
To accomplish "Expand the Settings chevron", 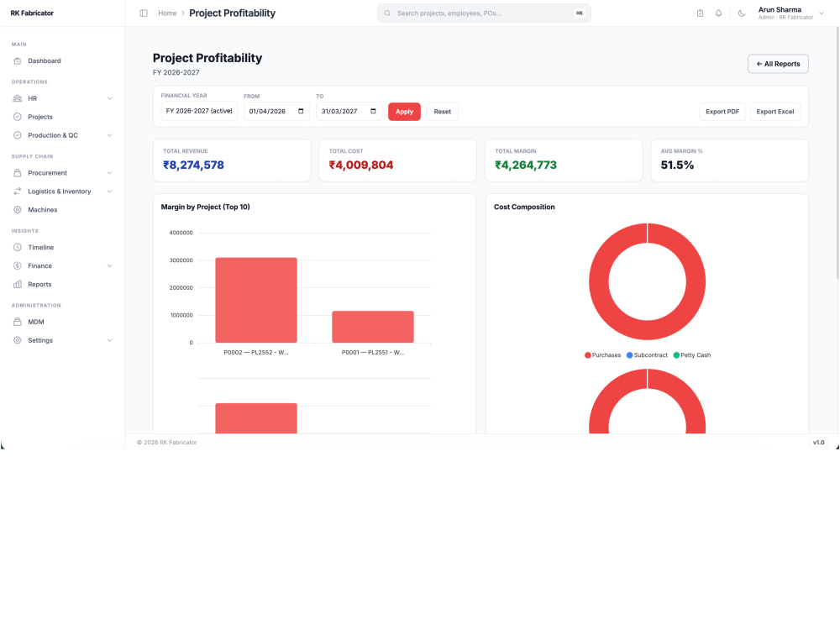I will (x=109, y=340).
